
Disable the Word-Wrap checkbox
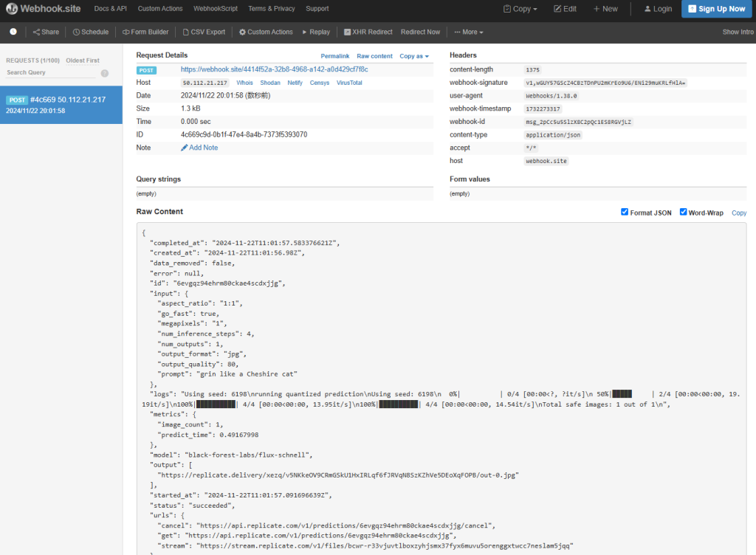683,213
